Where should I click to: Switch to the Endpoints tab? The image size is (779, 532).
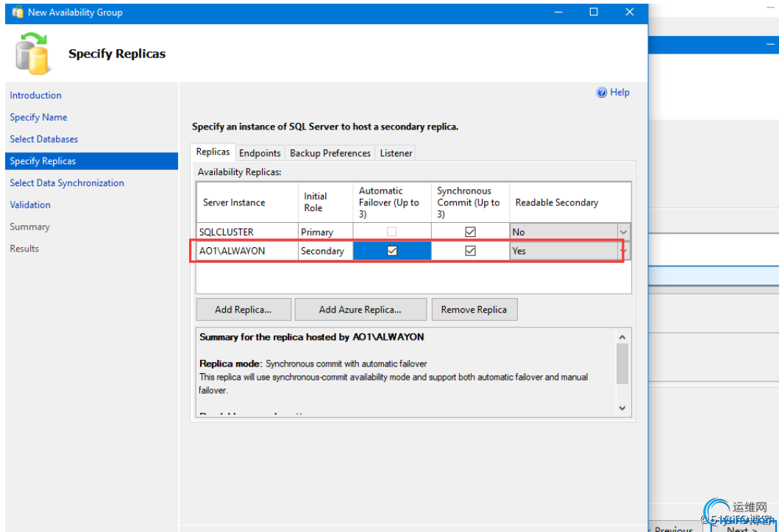click(260, 153)
